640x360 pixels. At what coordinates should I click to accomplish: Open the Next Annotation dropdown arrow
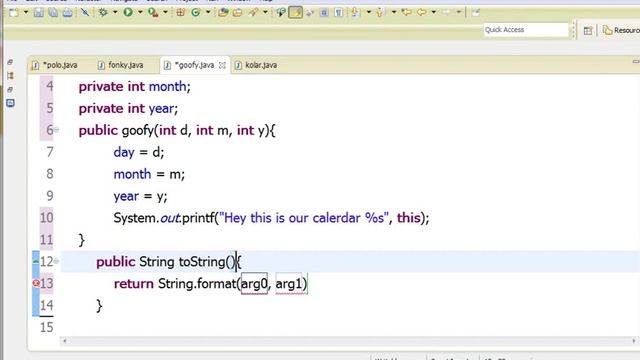pos(369,13)
